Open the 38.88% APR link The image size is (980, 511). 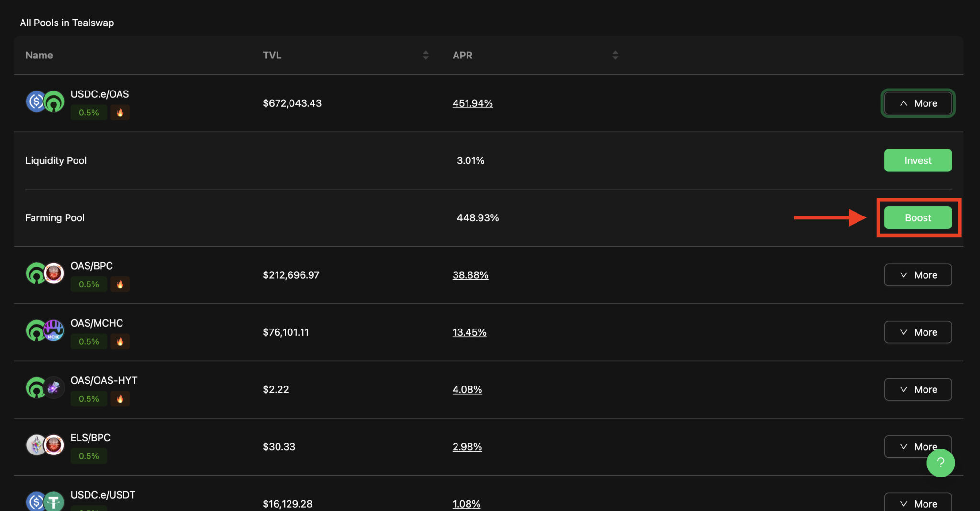click(x=470, y=275)
